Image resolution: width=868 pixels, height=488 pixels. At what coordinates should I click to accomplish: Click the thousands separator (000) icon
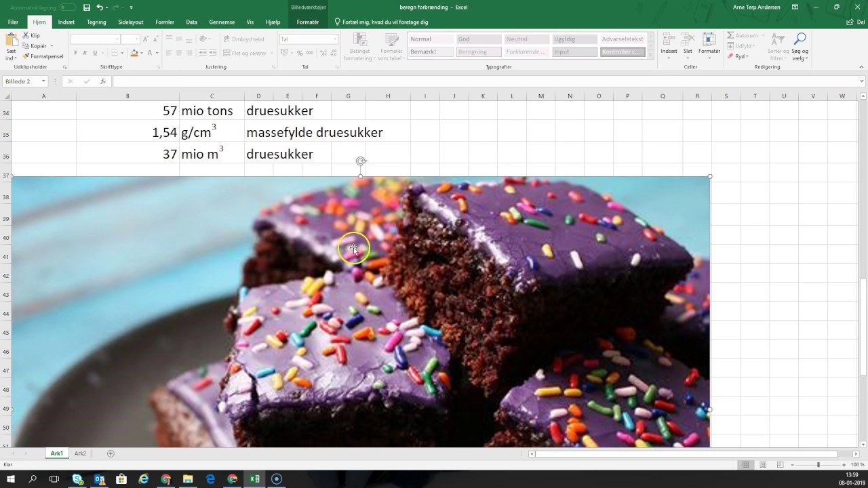(310, 53)
